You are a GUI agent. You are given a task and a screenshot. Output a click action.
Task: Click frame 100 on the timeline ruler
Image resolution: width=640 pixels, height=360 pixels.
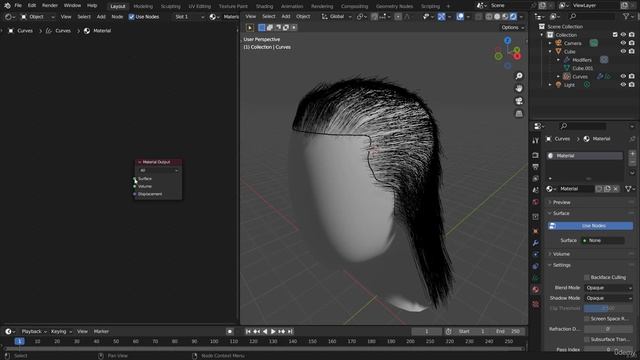pyautogui.click(x=214, y=341)
